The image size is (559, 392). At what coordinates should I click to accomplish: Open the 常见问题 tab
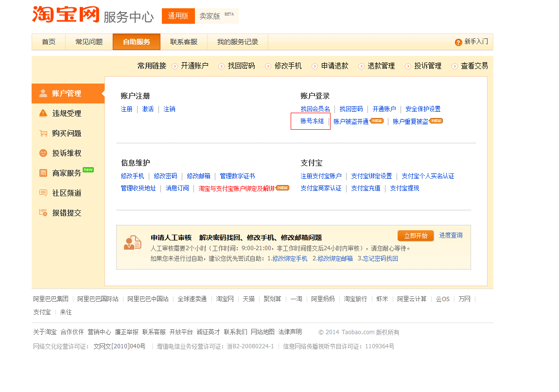point(89,42)
